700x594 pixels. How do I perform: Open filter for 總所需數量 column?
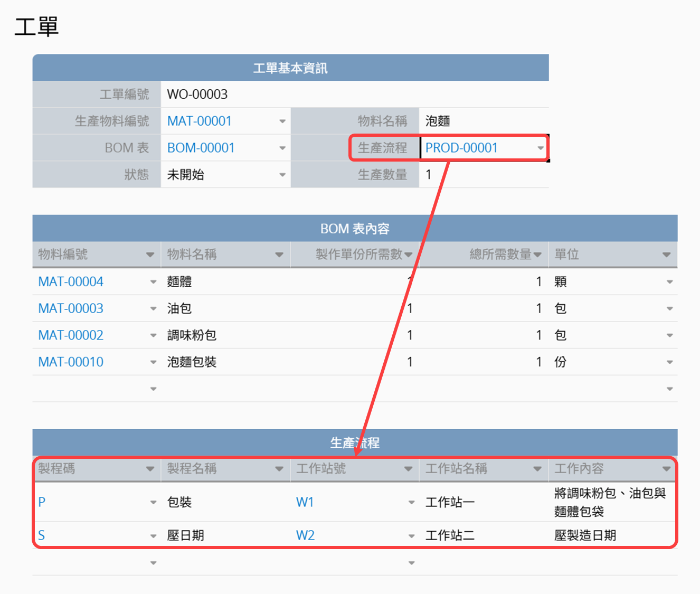537,255
